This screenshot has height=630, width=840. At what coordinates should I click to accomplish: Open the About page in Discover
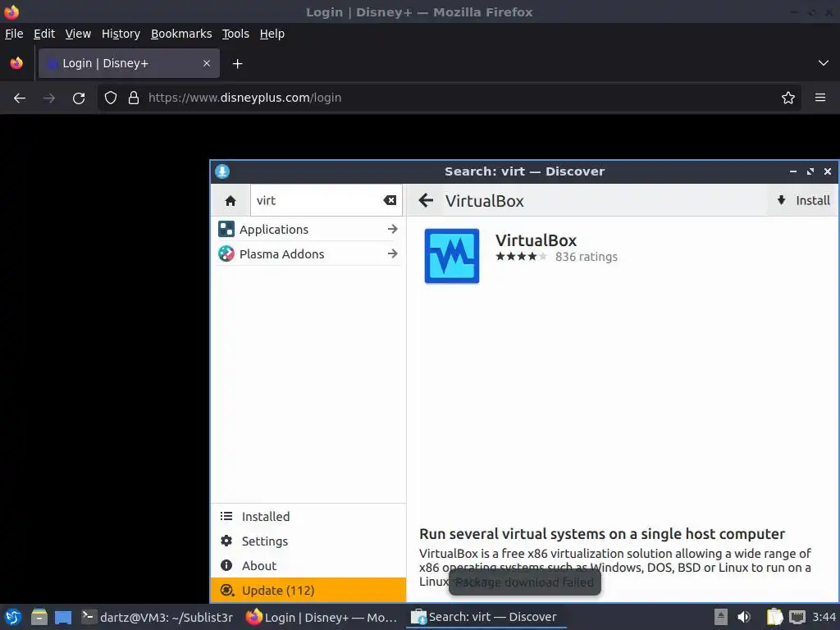coord(308,566)
